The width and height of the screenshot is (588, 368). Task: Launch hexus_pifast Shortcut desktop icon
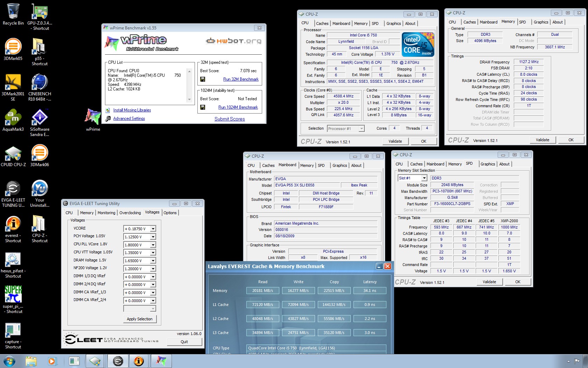click(x=13, y=265)
